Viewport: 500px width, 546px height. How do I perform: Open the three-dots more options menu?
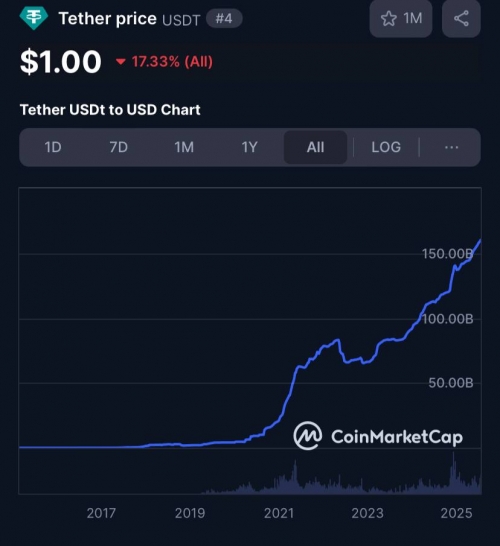(x=451, y=147)
